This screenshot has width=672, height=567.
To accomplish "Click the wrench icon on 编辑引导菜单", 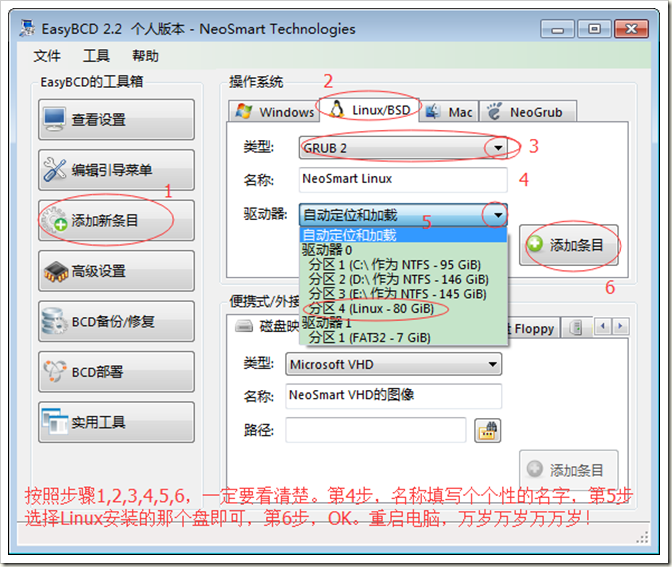I will click(54, 170).
